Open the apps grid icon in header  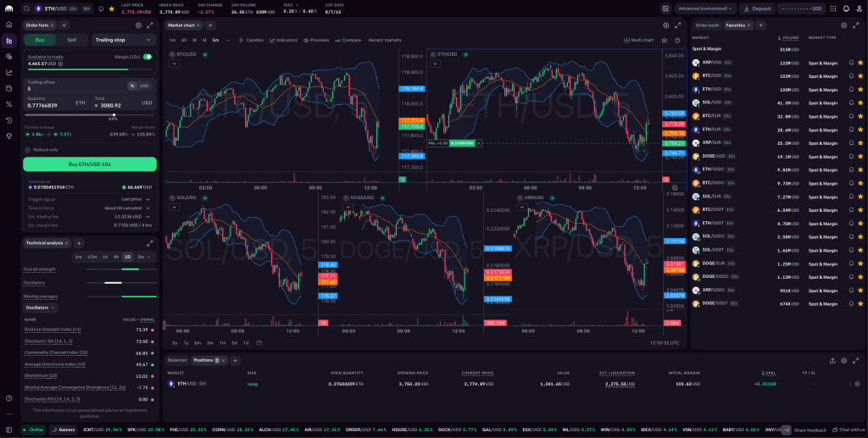click(831, 8)
